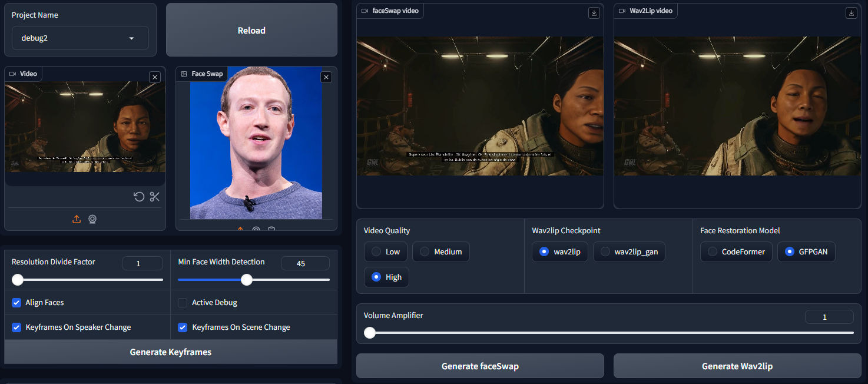This screenshot has height=384, width=868.
Task: Toggle Keyframes On Scene Change checkbox
Action: coord(183,327)
